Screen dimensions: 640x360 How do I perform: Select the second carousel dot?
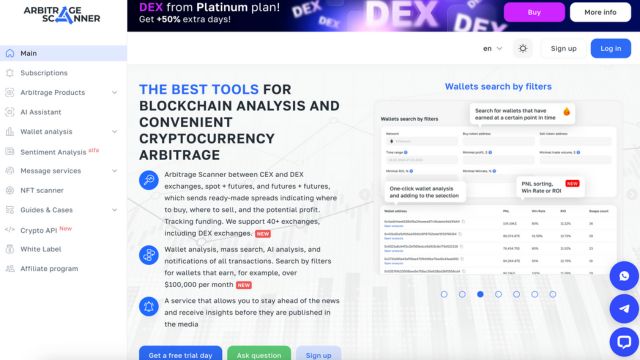click(462, 294)
